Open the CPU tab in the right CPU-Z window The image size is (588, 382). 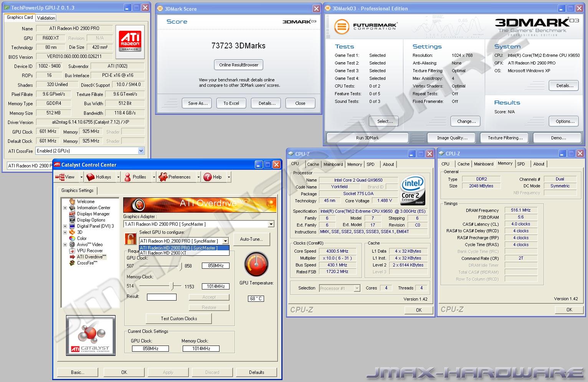point(445,164)
